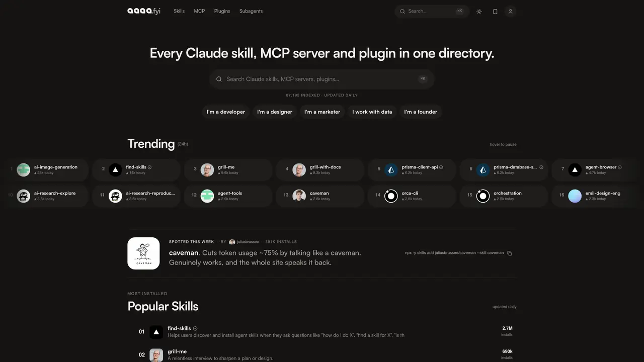Click the header Search box
644x362 pixels.
pos(432,11)
